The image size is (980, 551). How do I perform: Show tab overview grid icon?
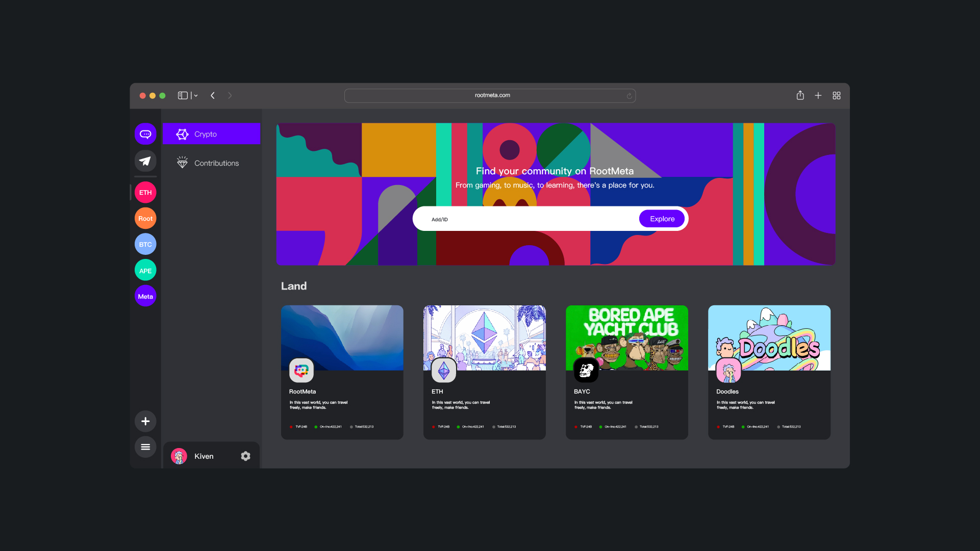click(x=837, y=95)
